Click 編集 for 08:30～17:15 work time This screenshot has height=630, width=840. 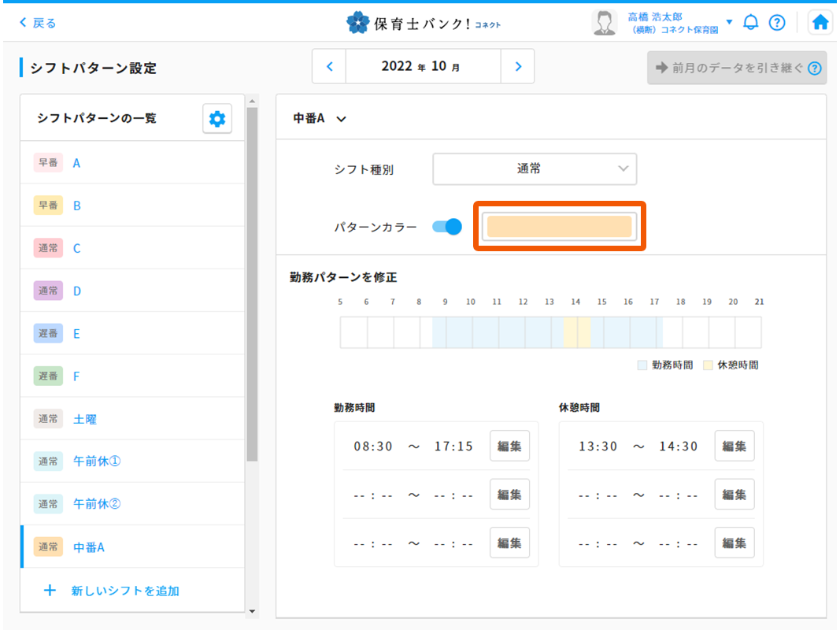(509, 447)
